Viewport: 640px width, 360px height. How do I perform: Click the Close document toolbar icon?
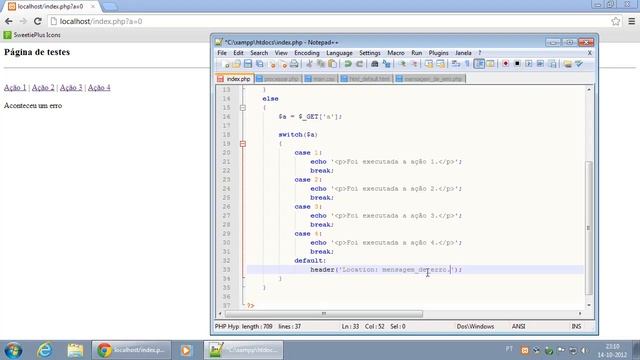coord(272,64)
